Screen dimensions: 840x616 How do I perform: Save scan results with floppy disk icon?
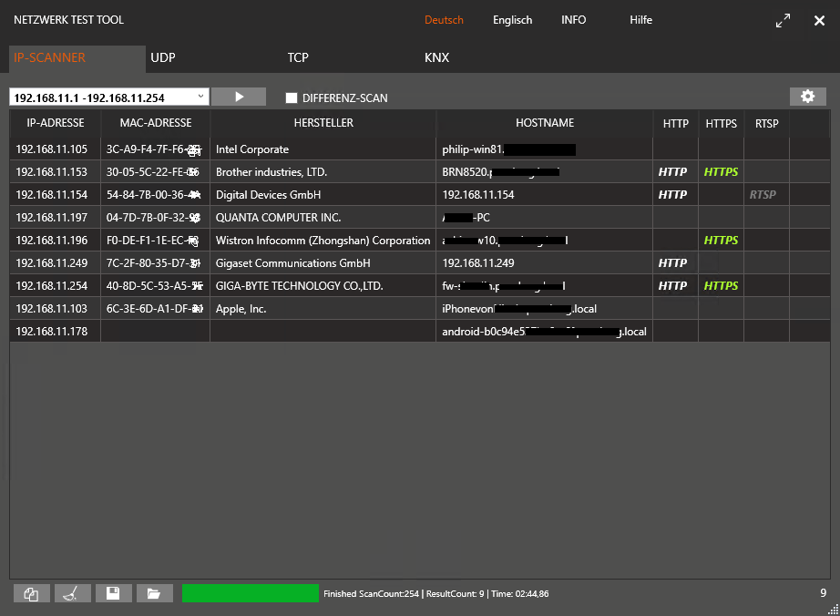click(114, 594)
